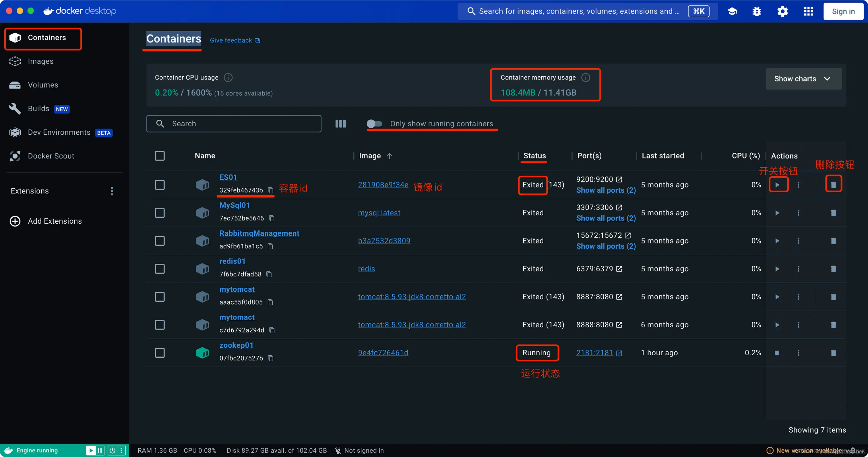Toggle only show running containers
The image size is (868, 457).
pos(374,124)
